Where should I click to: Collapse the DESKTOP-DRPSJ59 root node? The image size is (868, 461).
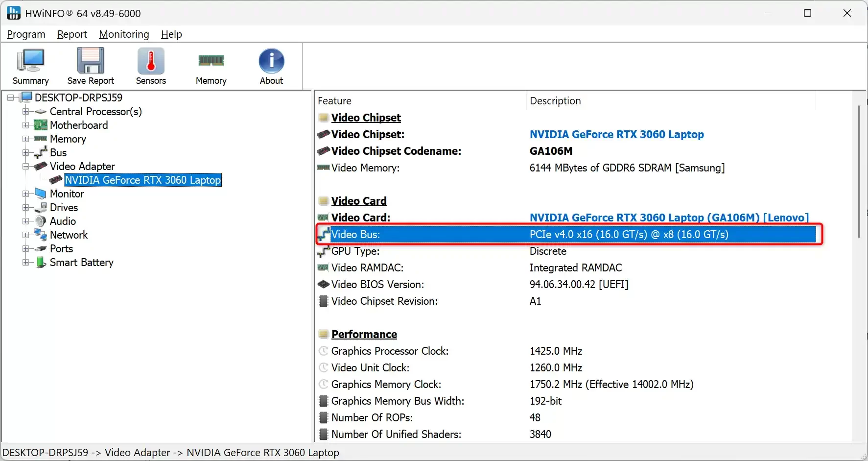click(11, 97)
